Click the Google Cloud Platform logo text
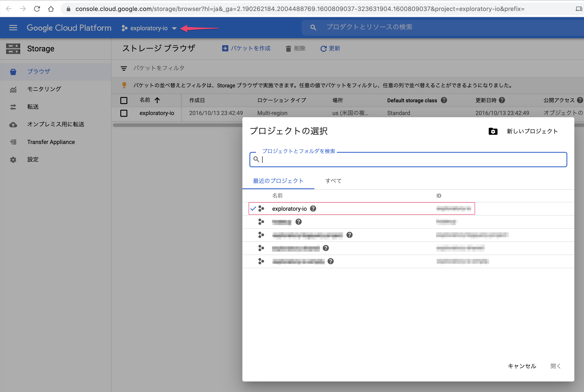This screenshot has width=584, height=392. (x=69, y=28)
